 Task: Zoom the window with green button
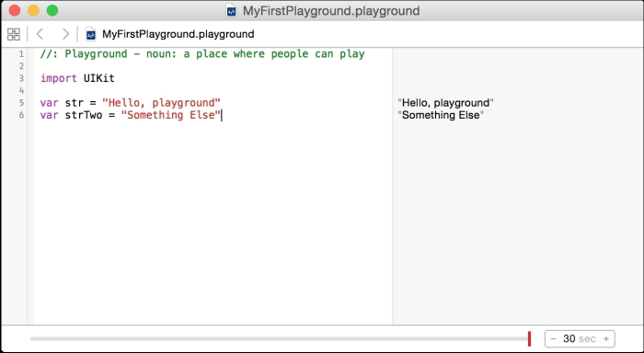[x=52, y=11]
